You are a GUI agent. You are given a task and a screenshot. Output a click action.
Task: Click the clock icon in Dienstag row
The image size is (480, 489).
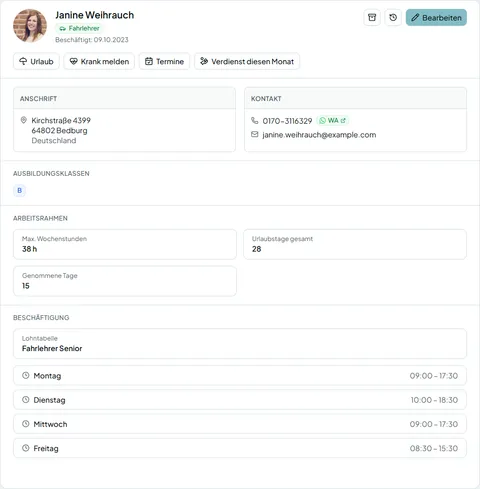pyautogui.click(x=26, y=399)
